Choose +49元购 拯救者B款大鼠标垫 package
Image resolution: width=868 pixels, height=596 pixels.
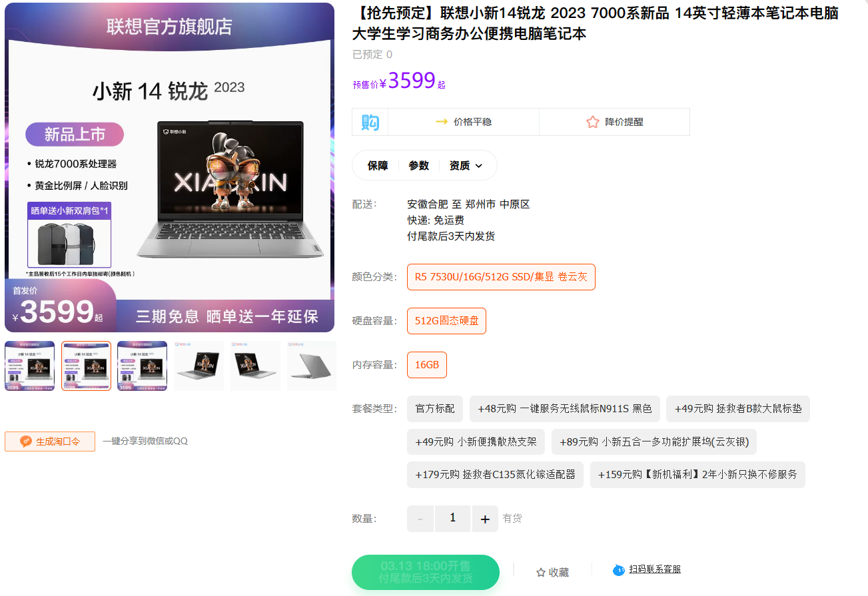[738, 409]
